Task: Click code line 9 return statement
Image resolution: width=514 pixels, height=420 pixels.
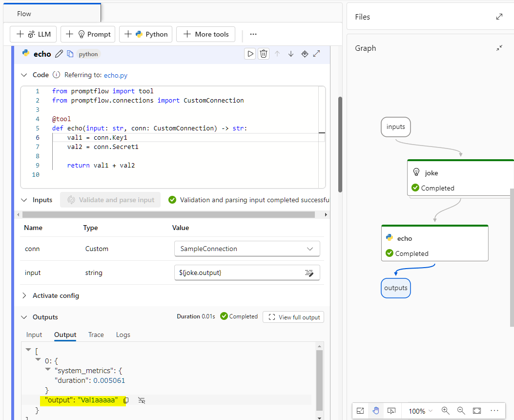Action: pos(101,166)
